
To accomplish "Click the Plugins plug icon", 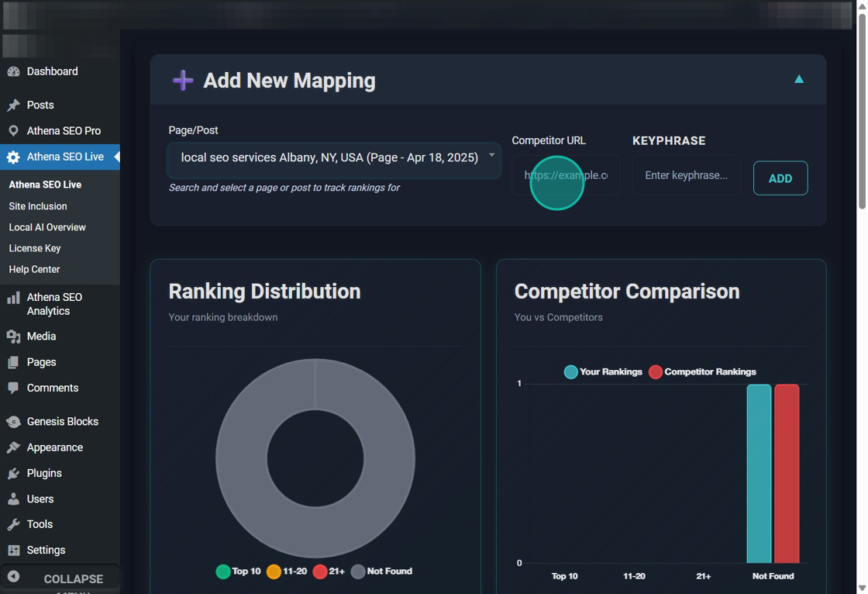I will point(13,473).
